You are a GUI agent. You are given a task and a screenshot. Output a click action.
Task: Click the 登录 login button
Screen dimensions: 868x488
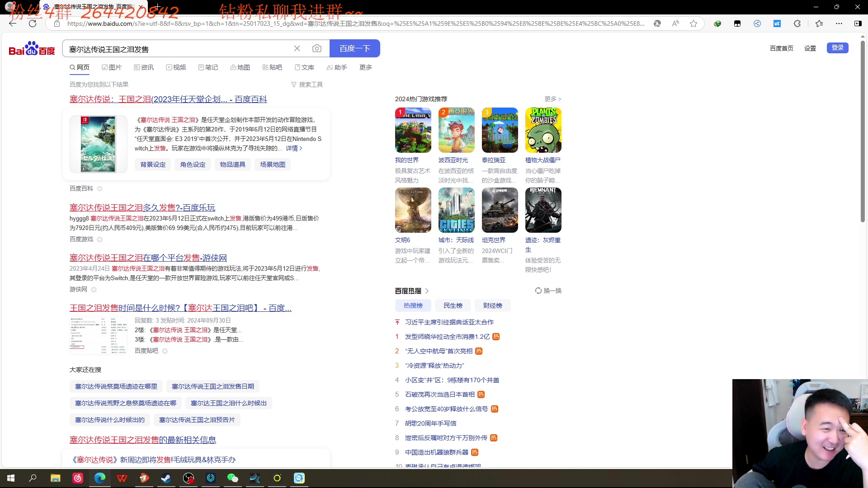click(x=838, y=48)
